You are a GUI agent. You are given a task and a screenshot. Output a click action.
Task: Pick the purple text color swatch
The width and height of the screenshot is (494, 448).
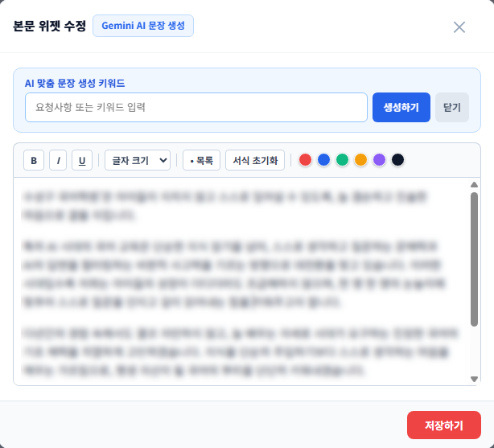tap(379, 160)
